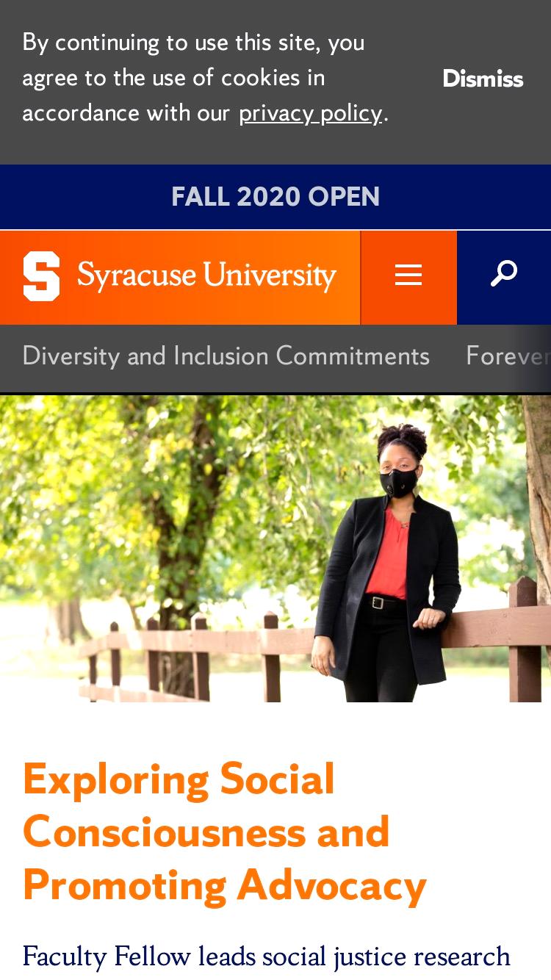Open Exploring Social Consciousness article headline
This screenshot has width=551, height=980.
[x=225, y=832]
